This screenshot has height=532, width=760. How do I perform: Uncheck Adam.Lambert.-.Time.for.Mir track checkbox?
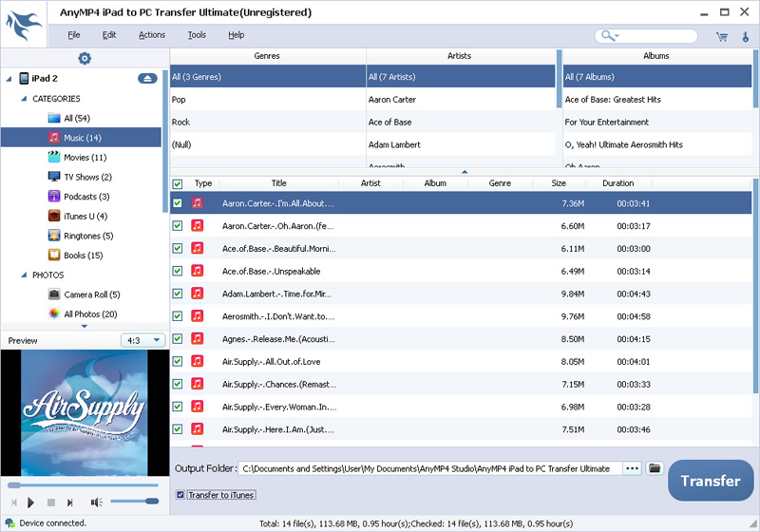178,294
